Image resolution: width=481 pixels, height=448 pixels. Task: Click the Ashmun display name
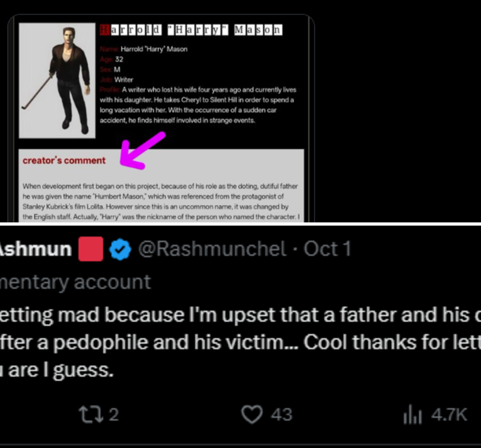36,249
